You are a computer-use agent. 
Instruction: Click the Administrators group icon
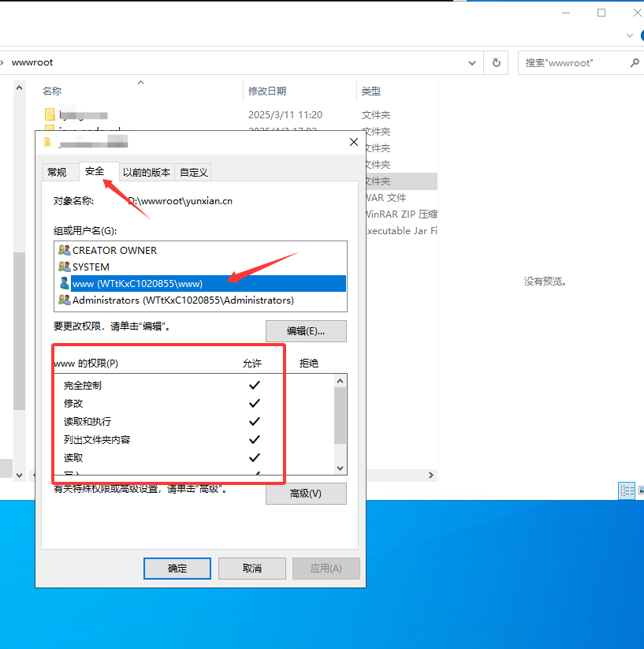pos(65,300)
